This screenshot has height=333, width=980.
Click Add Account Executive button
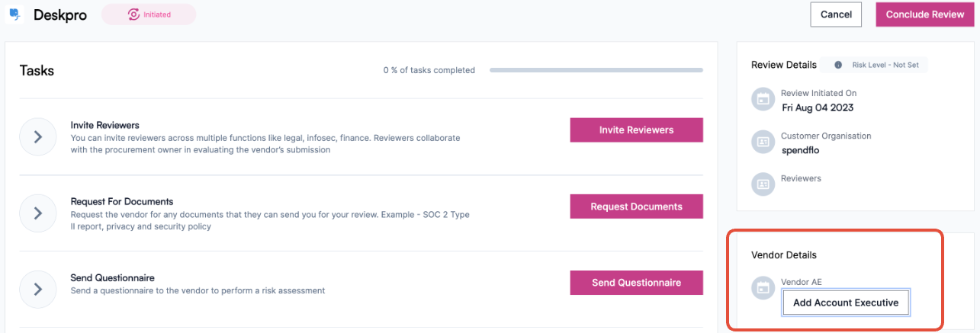pyautogui.click(x=846, y=303)
